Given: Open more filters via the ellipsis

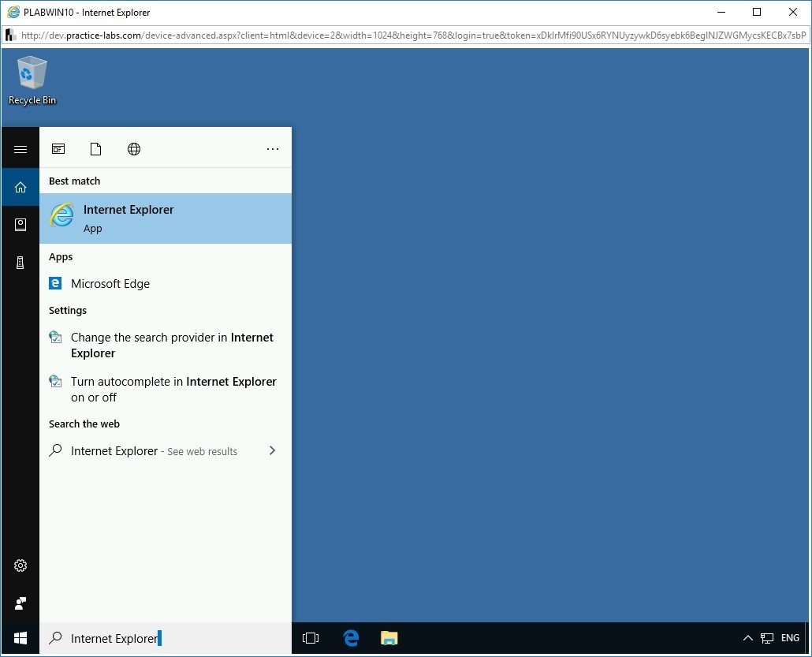Looking at the screenshot, I should coord(273,148).
